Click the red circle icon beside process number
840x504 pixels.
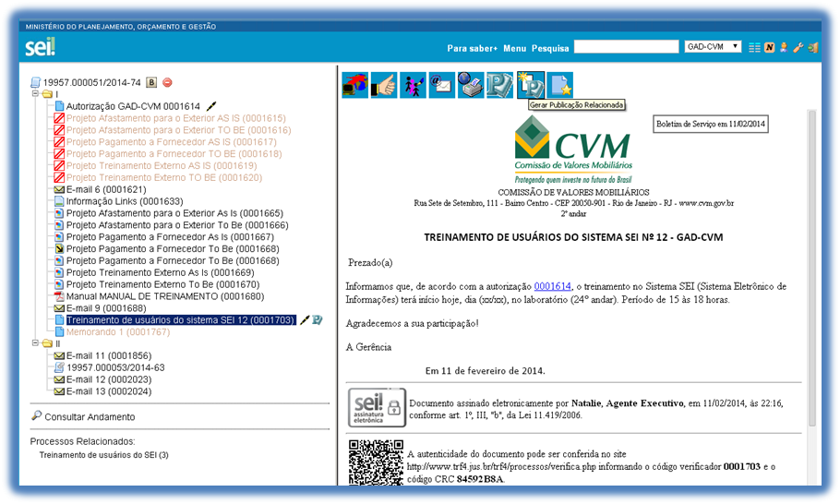pos(167,82)
